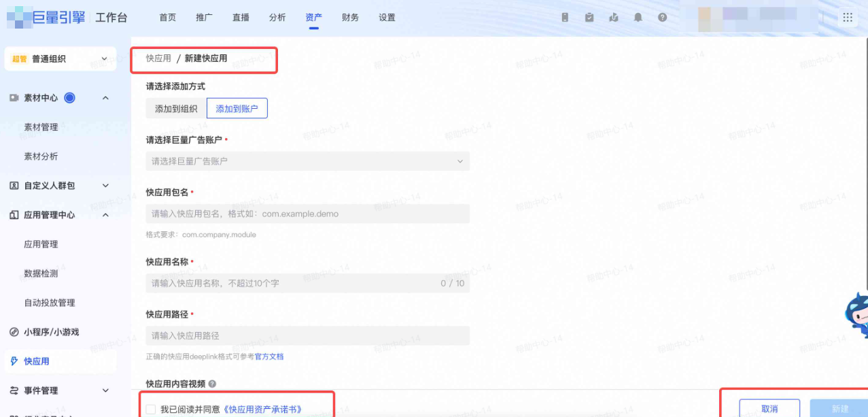Click the 小程序/小游戏 compass icon
This screenshot has width=868, height=417.
(14, 332)
